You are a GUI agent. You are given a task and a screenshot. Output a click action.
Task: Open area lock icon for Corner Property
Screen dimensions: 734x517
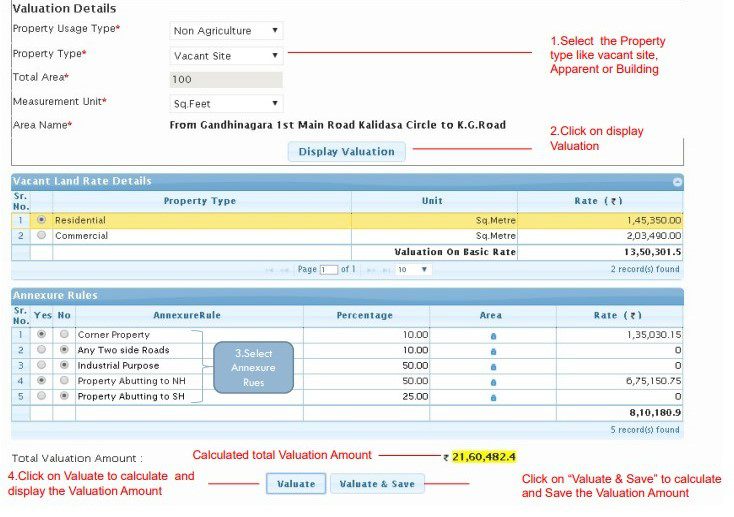493,336
